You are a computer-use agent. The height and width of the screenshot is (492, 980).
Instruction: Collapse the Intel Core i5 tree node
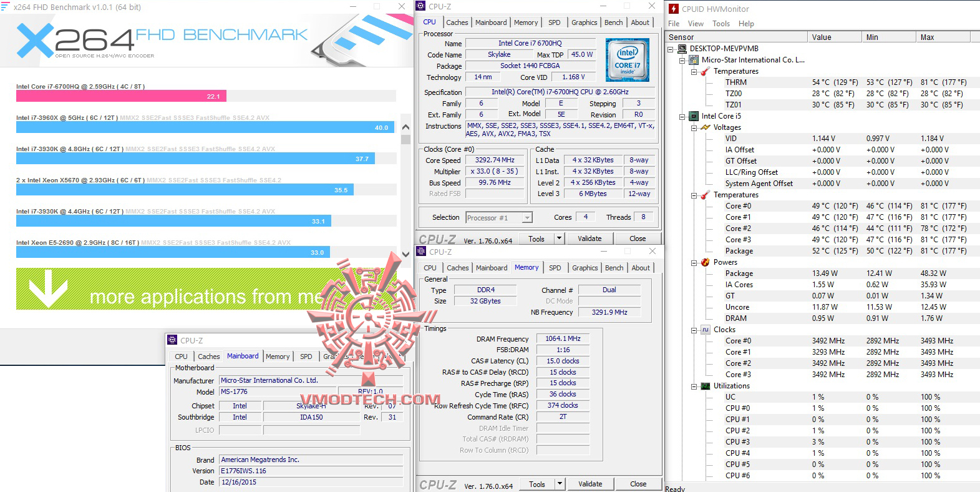click(682, 116)
